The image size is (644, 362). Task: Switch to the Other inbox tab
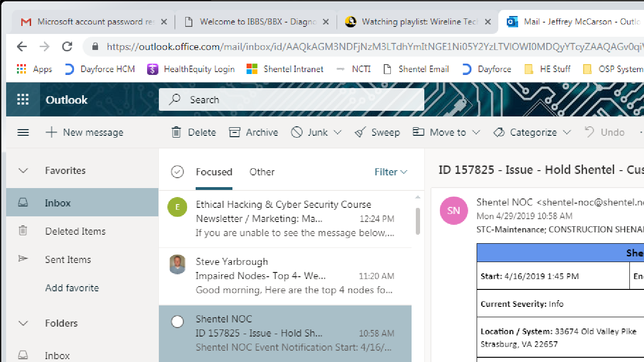tap(262, 172)
